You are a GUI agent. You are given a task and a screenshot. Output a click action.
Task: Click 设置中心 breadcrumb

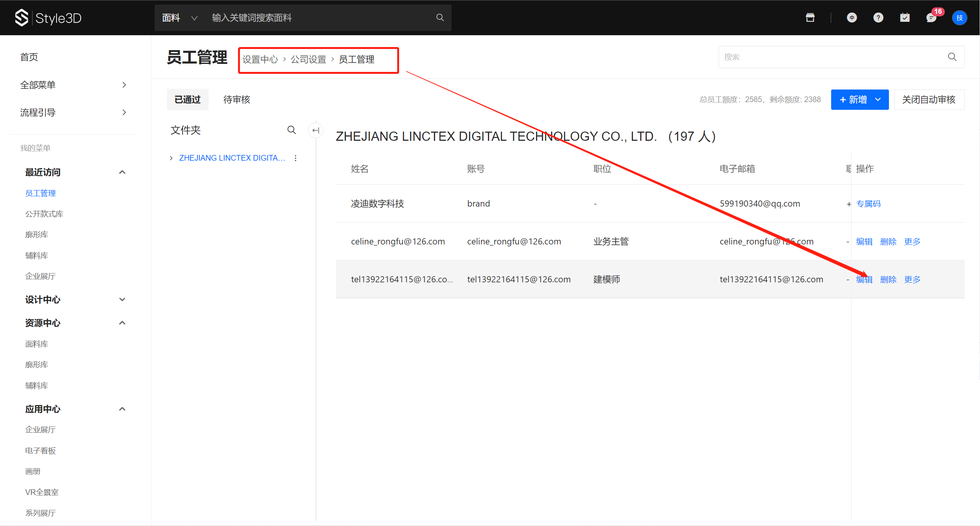tap(260, 59)
